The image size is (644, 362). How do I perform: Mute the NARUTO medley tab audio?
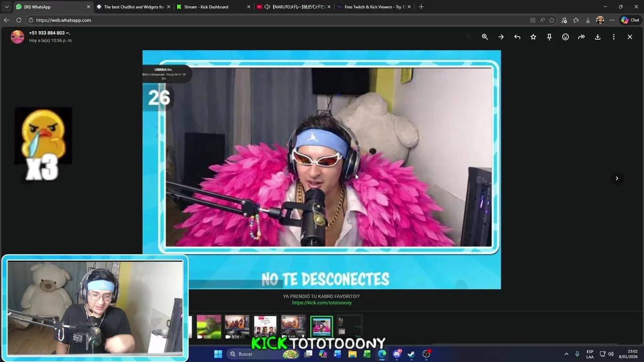[x=267, y=7]
